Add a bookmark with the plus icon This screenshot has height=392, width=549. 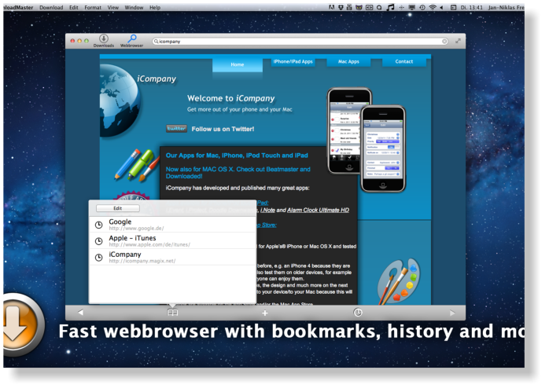click(265, 313)
